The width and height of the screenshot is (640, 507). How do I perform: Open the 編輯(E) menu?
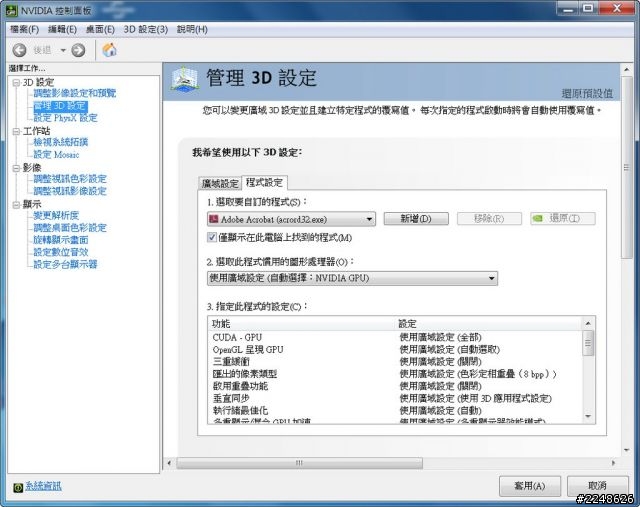click(62, 29)
